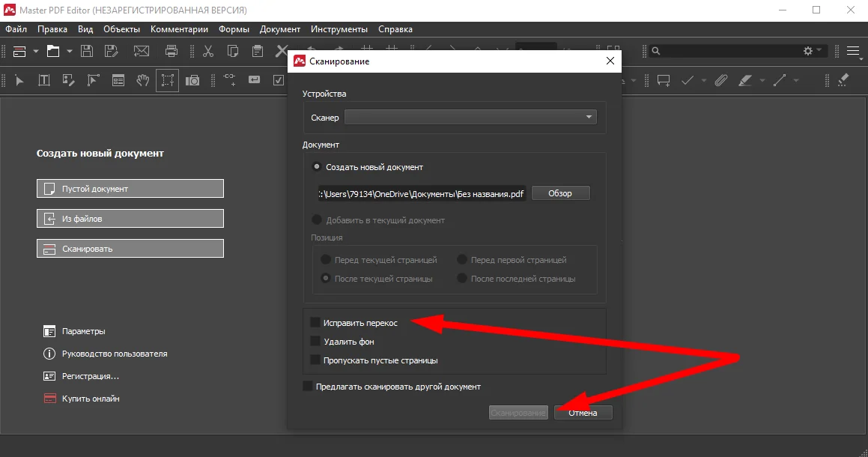Viewport: 868px width, 457px height.
Task: Expand the open folder dropdown arrow
Action: click(x=70, y=51)
